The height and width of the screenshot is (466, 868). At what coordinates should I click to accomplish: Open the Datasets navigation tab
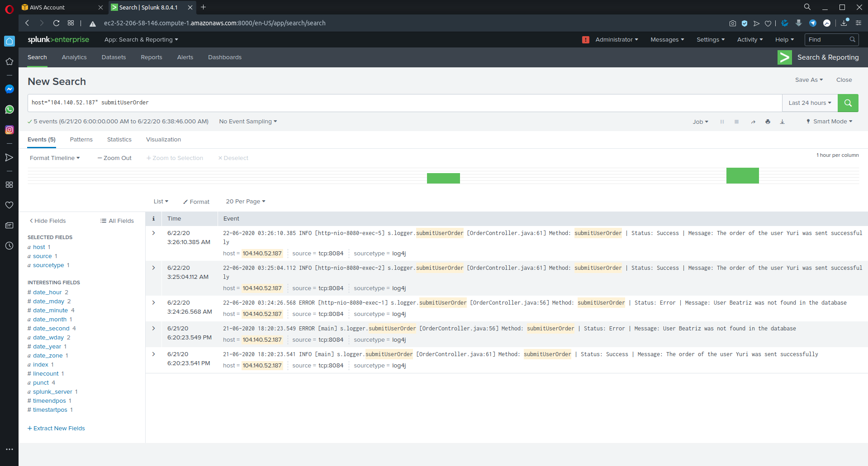click(x=114, y=57)
